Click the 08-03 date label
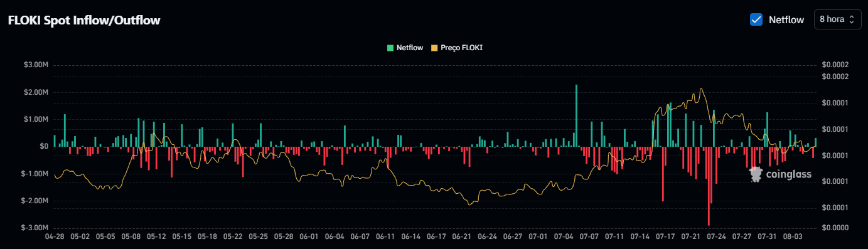 tap(793, 237)
